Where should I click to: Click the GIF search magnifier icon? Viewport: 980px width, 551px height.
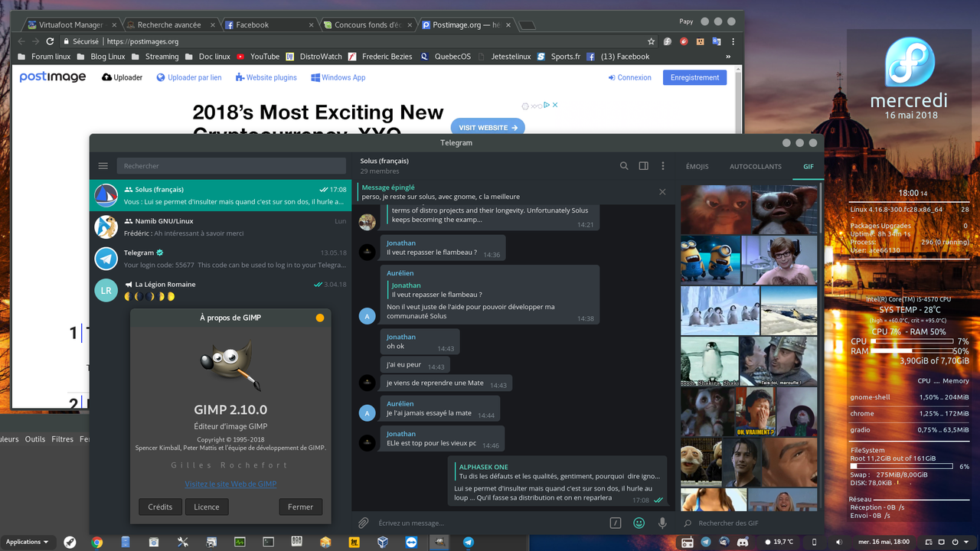[x=688, y=523]
